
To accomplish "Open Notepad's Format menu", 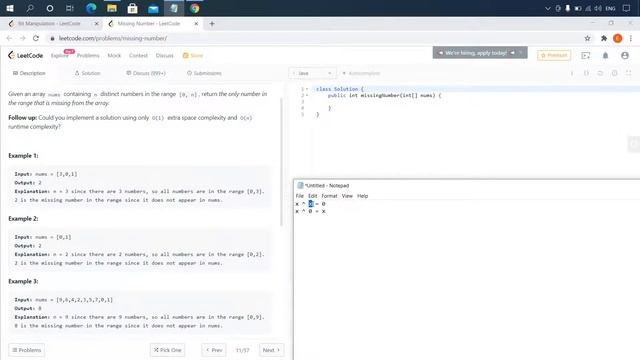I will click(329, 196).
